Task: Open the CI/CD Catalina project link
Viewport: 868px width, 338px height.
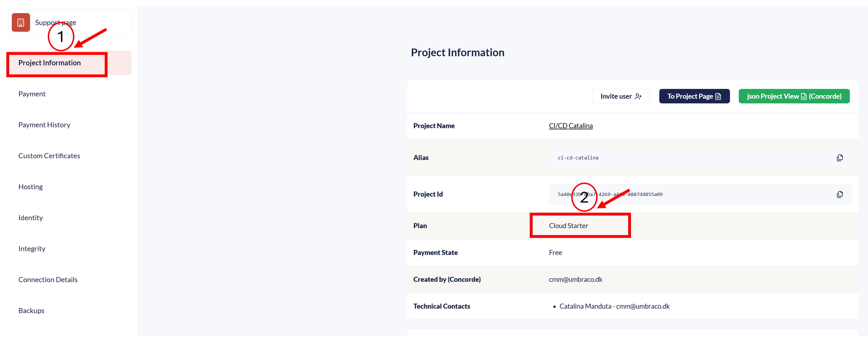Action: 571,126
